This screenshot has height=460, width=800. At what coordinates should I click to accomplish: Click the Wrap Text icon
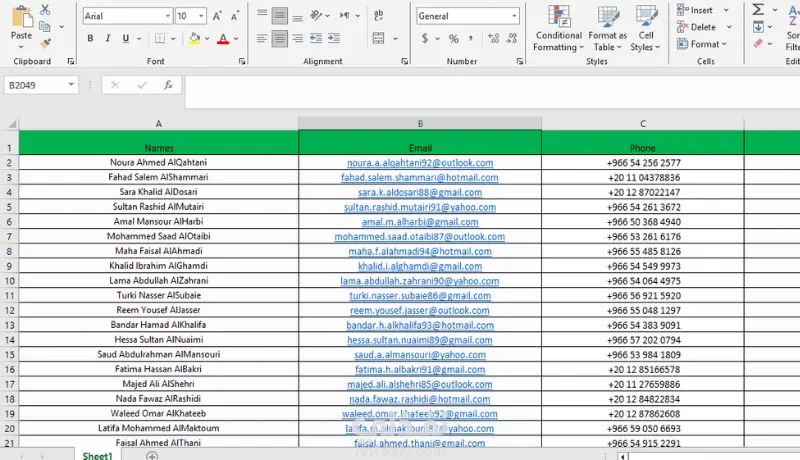379,16
